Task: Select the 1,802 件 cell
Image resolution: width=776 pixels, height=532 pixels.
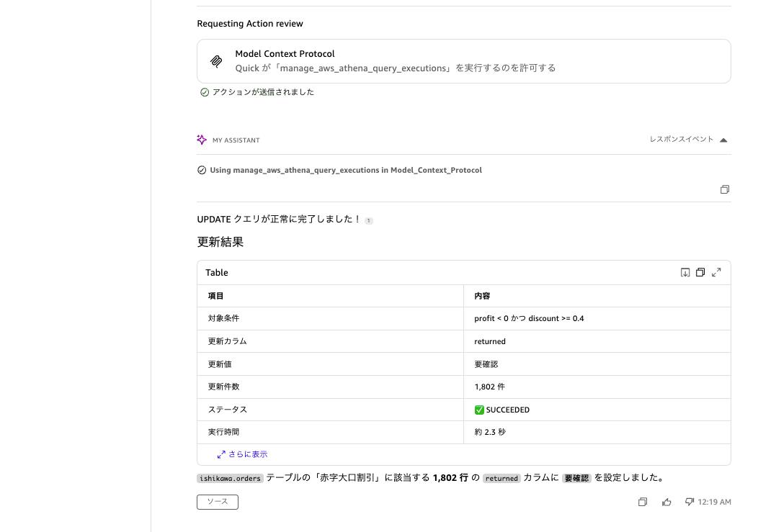Action: (x=597, y=387)
